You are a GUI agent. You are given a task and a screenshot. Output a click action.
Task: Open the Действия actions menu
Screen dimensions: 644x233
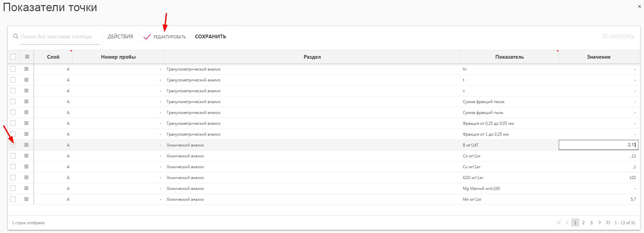click(x=120, y=36)
